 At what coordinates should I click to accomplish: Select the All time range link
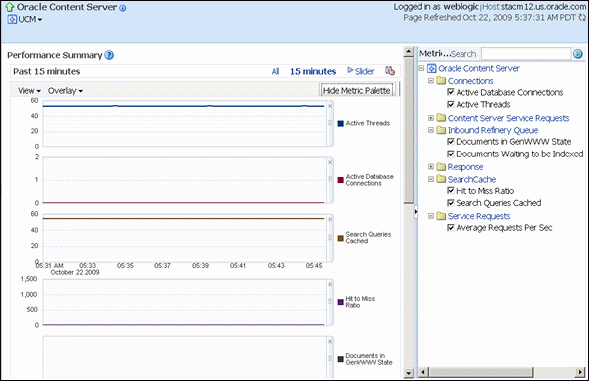tap(275, 71)
